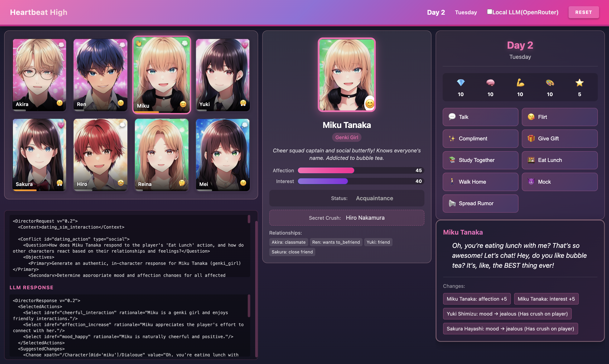Click the brain resource icon
Screen dimensions: 609x364
pos(490,82)
